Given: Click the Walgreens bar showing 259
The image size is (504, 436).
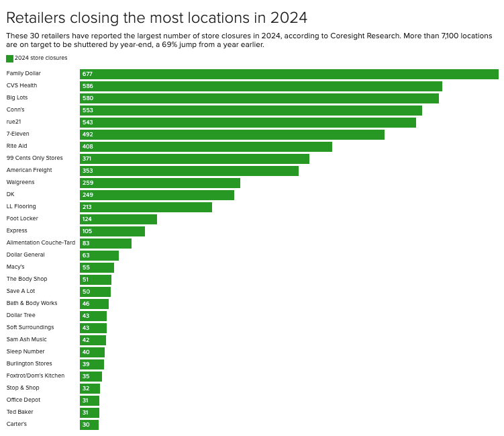Looking at the screenshot, I should (x=160, y=183).
